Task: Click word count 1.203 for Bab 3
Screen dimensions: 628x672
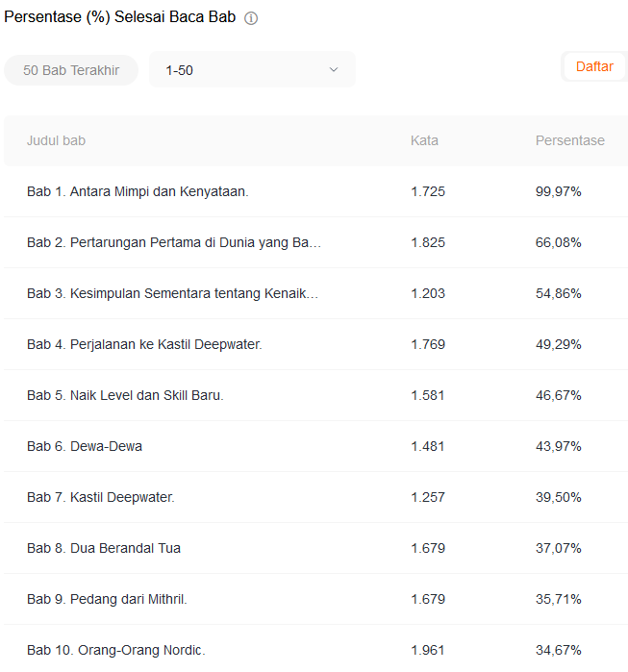Action: (x=428, y=293)
